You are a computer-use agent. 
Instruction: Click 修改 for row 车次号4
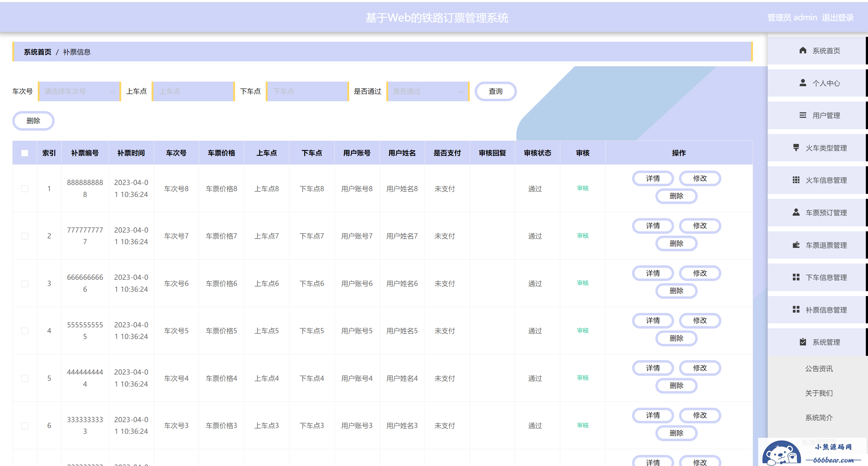click(x=700, y=368)
